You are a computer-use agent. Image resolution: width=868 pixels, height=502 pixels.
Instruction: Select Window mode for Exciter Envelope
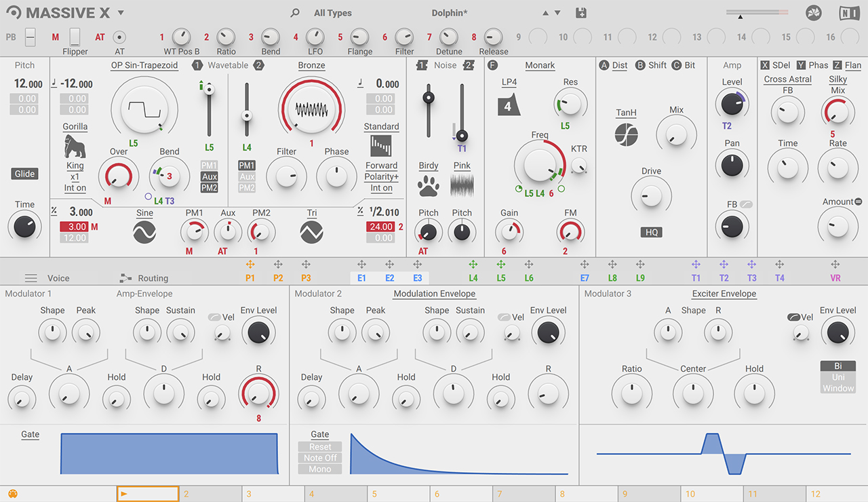pos(838,389)
